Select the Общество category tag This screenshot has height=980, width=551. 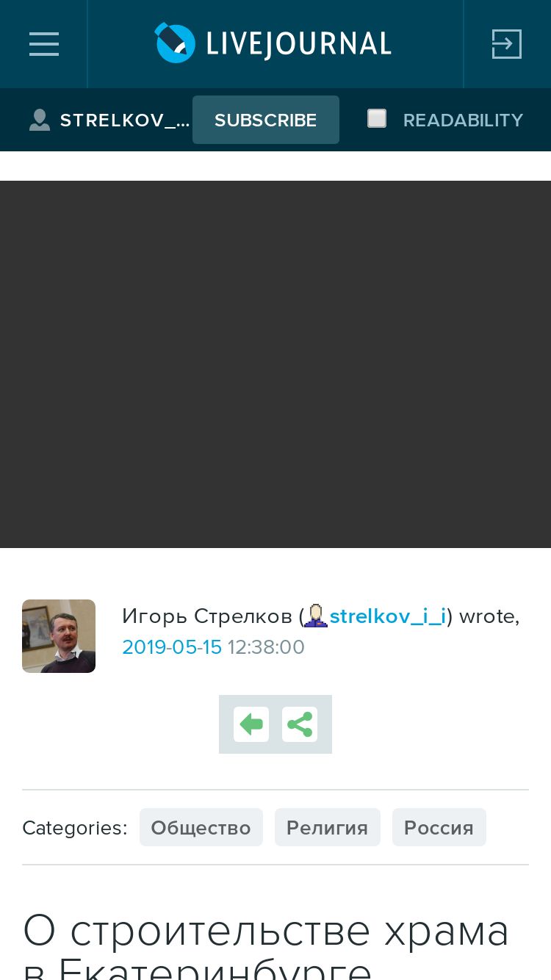coord(201,827)
